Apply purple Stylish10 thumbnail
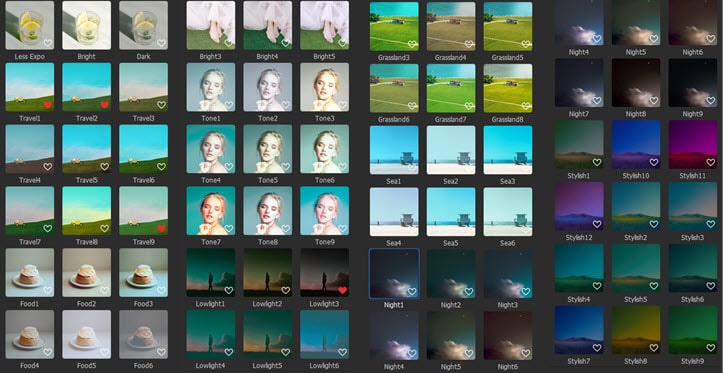The height and width of the screenshot is (373, 723). 636,144
